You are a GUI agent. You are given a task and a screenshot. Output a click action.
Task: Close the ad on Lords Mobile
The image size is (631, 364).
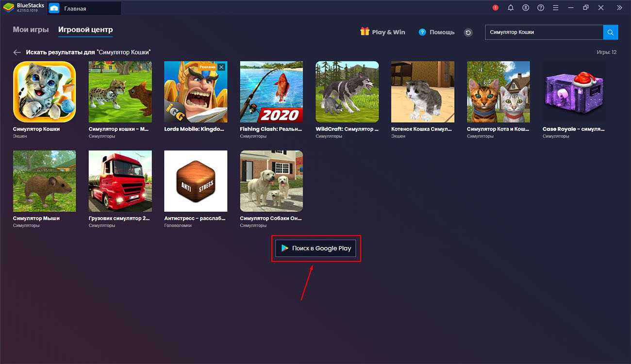[x=221, y=67]
